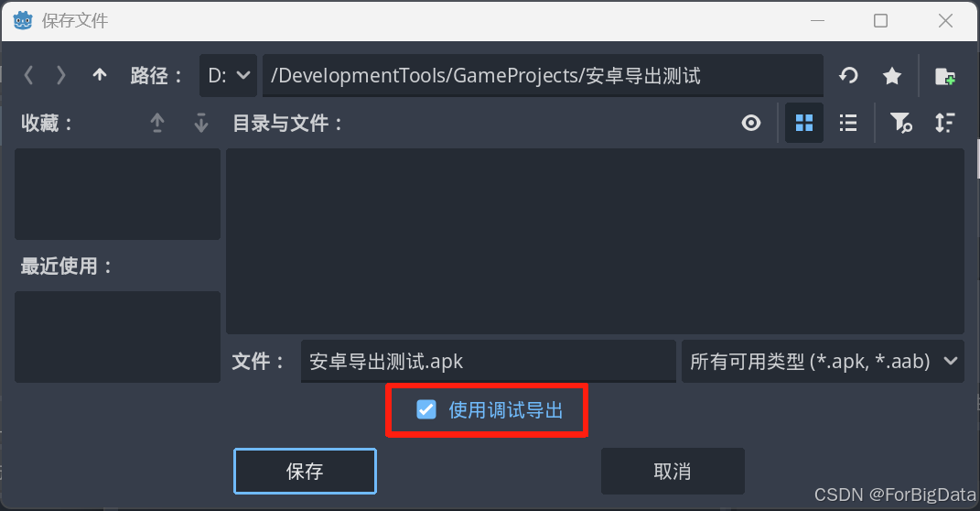Click the 文件 name input field
Screen dimensions: 980x511
coord(488,361)
